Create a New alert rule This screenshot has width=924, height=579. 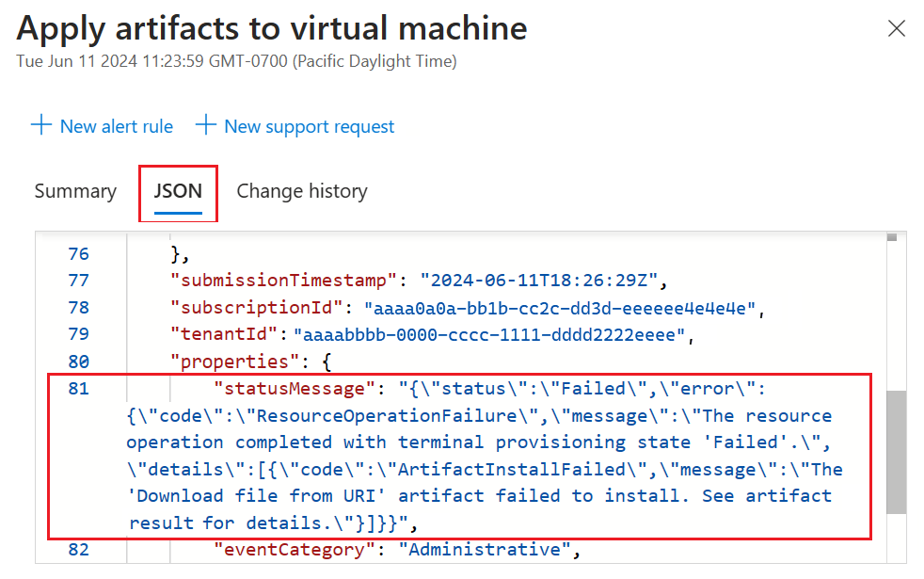pos(116,126)
